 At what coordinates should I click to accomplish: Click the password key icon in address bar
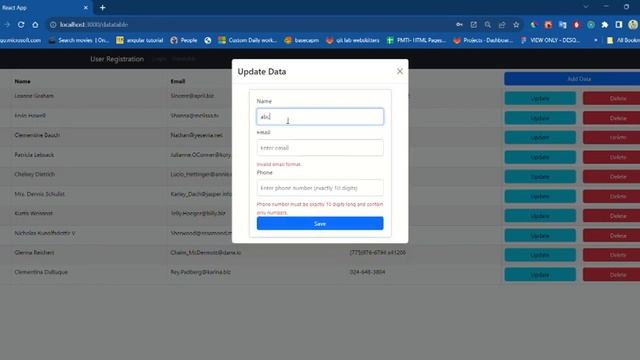[459, 24]
